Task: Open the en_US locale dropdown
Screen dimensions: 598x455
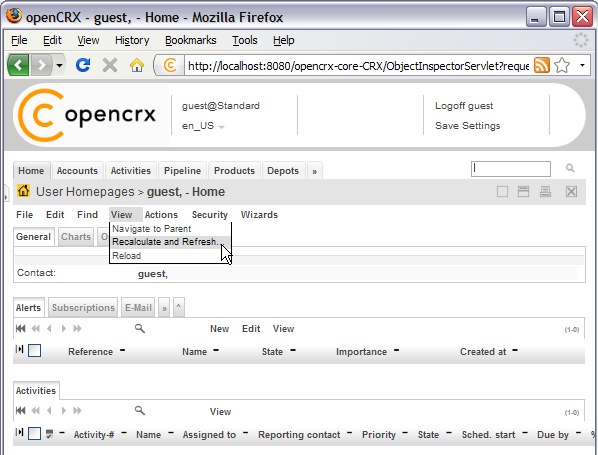Action: click(203, 126)
